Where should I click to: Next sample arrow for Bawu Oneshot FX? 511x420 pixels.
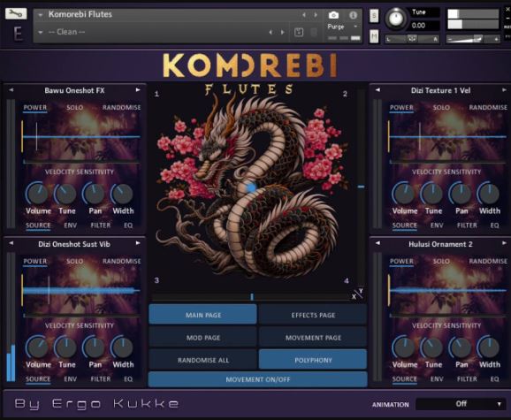(x=138, y=90)
